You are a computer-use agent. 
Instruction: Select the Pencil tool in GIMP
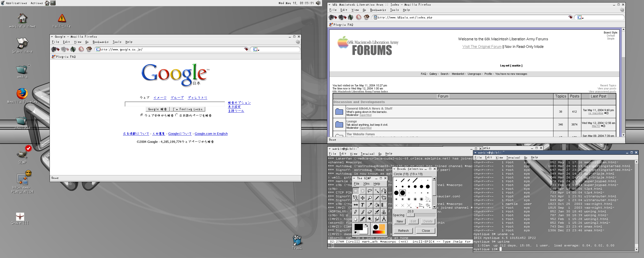[x=355, y=212]
